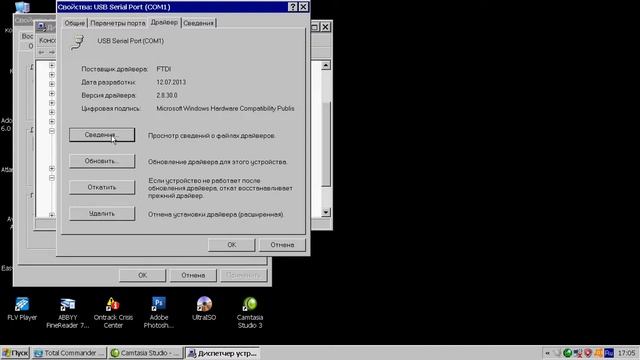Click the My Computer desktop icon
The width and height of the screenshot is (640, 360).
click(22, 7)
